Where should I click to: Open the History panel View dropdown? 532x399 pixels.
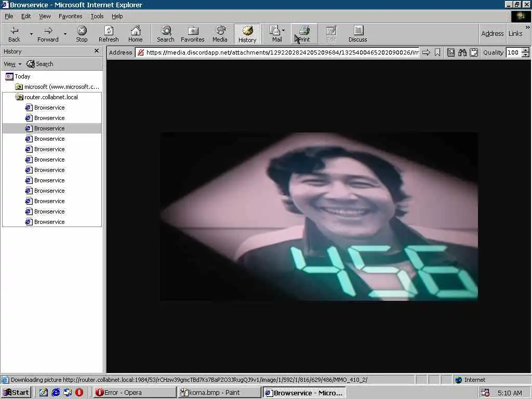point(12,64)
